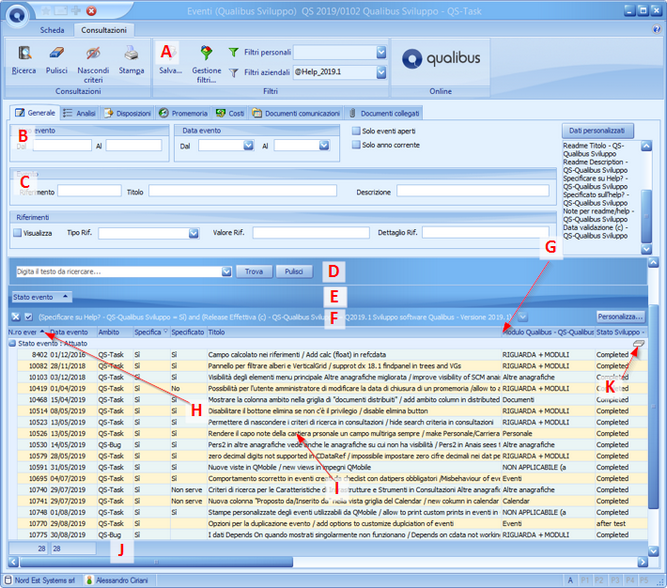The height and width of the screenshot is (588, 667).
Task: Select the Consultazioni ribbon tab
Action: point(104,30)
